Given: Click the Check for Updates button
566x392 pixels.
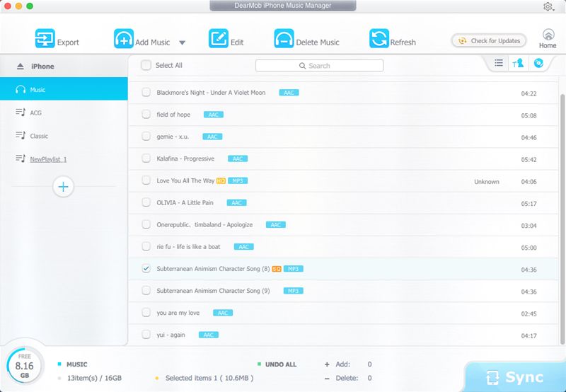Looking at the screenshot, I should pyautogui.click(x=490, y=41).
